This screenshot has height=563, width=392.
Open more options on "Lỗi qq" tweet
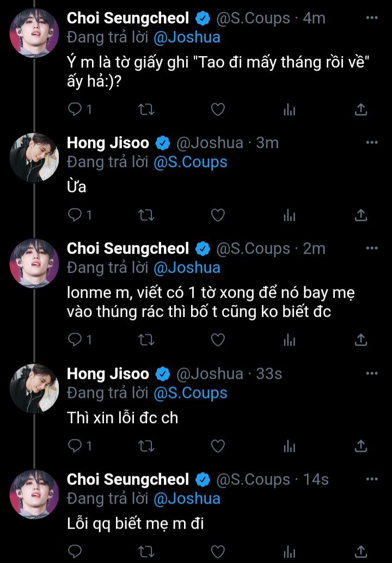pyautogui.click(x=372, y=479)
